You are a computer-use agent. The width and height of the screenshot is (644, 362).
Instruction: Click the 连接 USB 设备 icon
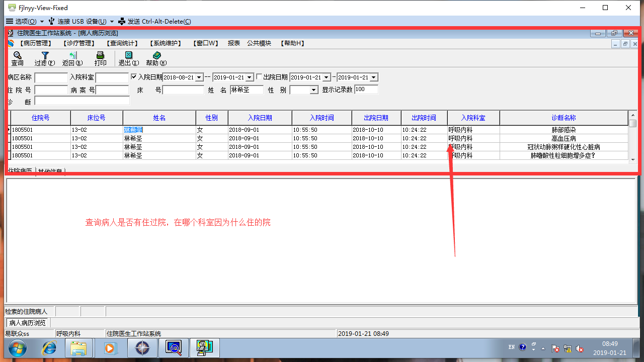click(51, 21)
